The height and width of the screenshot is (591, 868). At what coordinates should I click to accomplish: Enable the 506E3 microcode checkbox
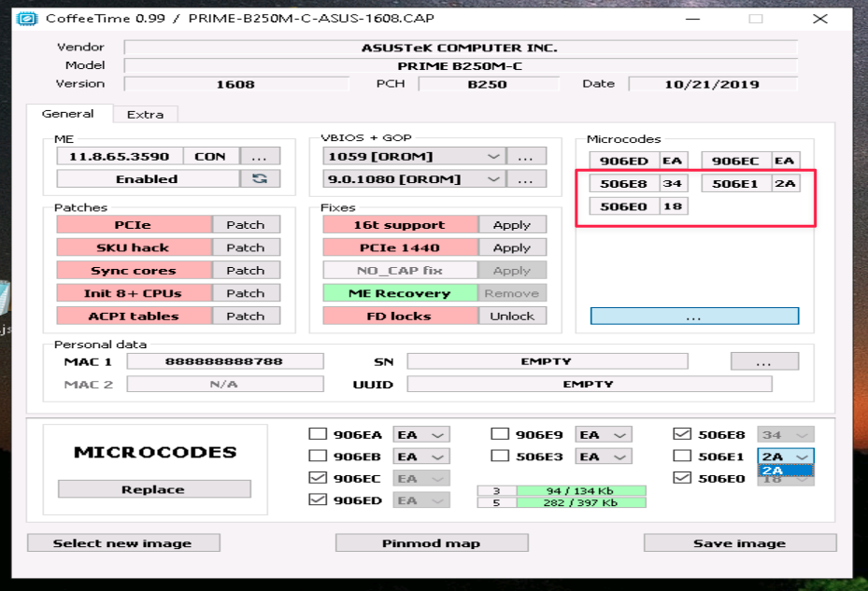point(500,456)
